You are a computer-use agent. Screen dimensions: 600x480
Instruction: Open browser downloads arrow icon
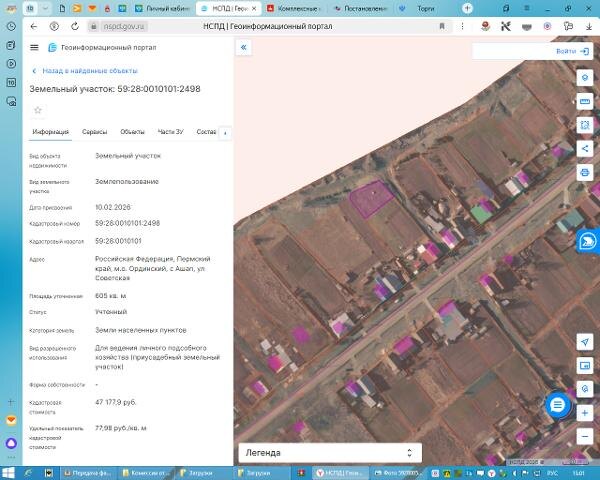coord(589,26)
